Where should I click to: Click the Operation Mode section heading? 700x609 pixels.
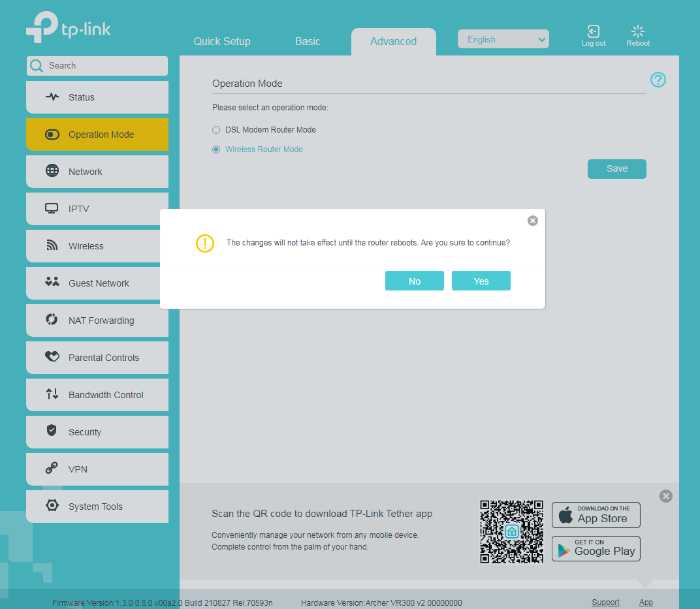247,84
